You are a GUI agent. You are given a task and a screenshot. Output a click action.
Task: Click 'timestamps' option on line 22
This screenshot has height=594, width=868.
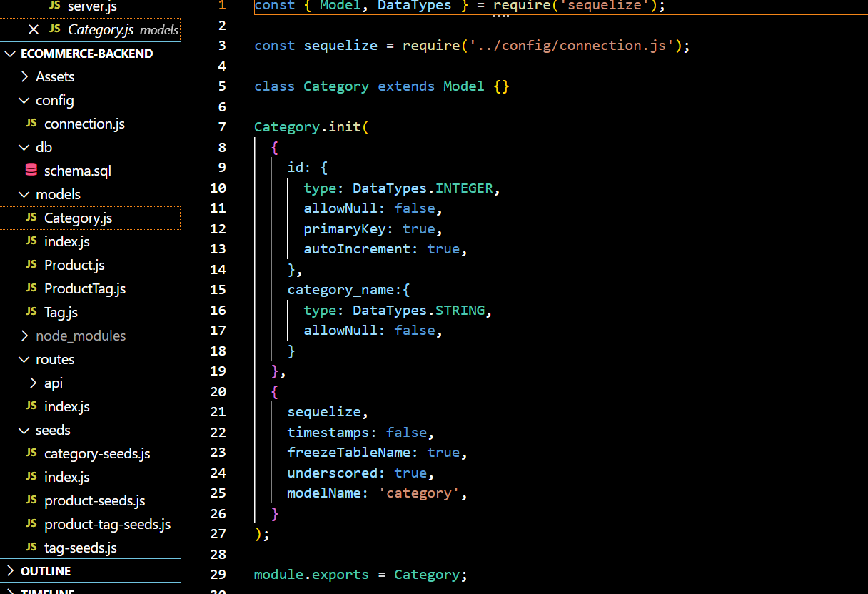coord(328,433)
